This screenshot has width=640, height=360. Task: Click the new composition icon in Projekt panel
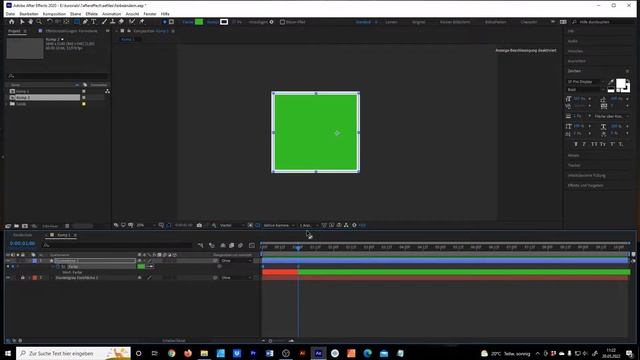(25, 226)
